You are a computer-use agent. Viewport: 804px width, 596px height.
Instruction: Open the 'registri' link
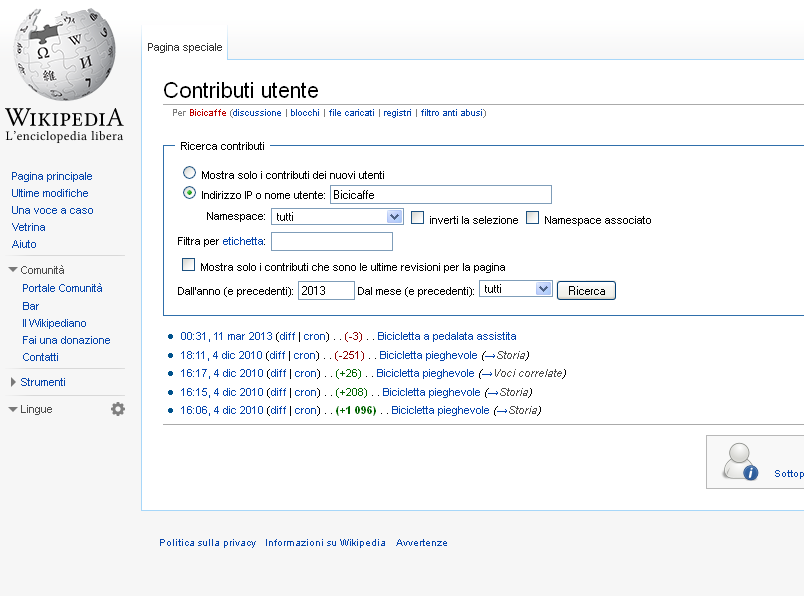click(x=397, y=113)
